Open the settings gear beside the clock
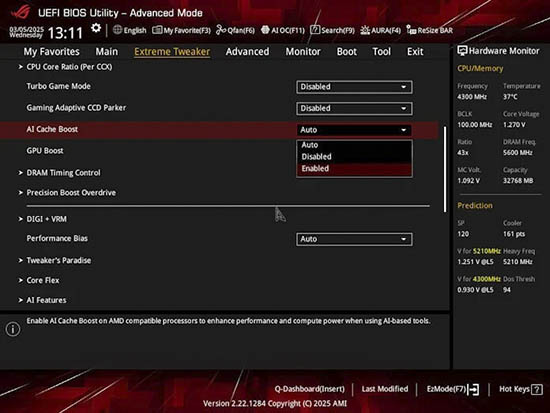 pyautogui.click(x=96, y=28)
